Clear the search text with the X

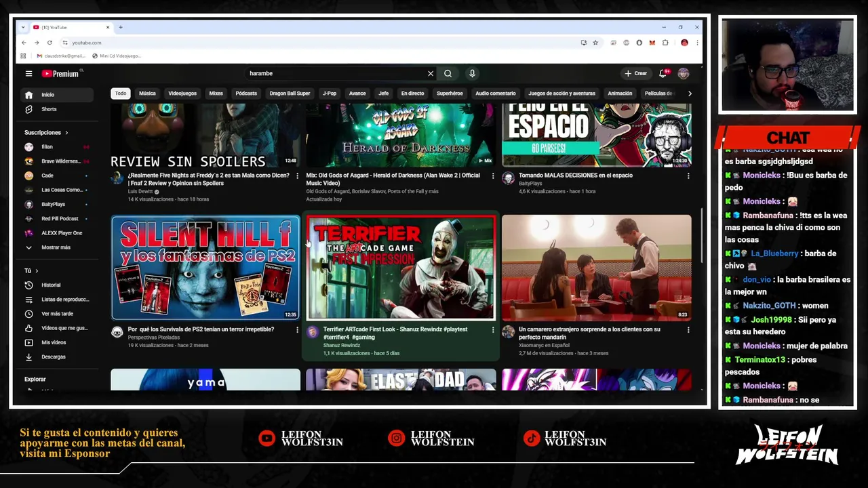pos(430,73)
